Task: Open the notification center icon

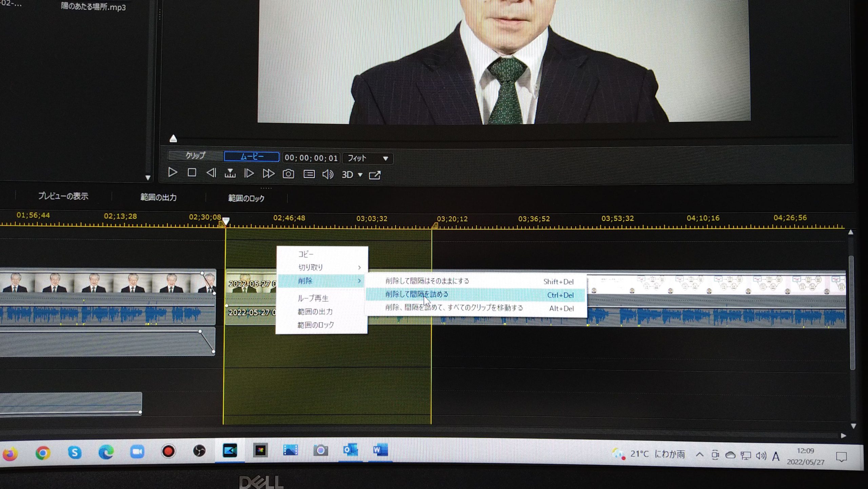Action: [841, 457]
